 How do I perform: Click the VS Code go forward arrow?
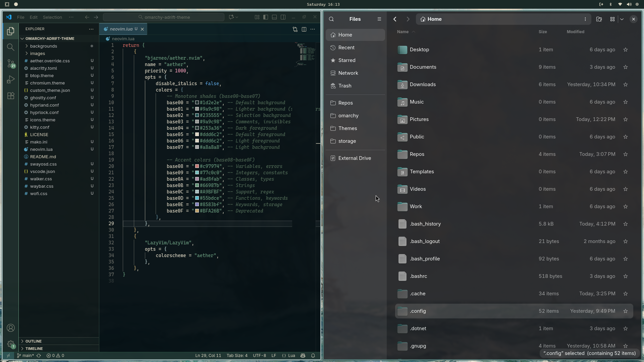96,17
